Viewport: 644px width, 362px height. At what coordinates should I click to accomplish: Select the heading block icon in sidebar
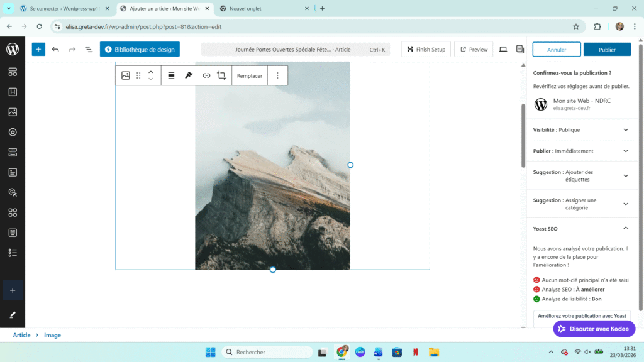tap(13, 92)
